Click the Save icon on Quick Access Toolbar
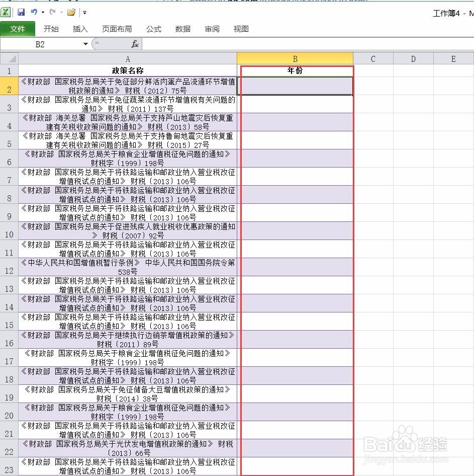This screenshot has height=476, width=474. coord(21,12)
